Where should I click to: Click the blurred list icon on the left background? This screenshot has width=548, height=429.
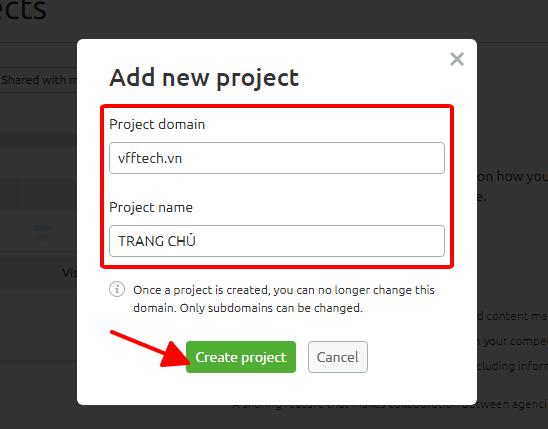coord(42,232)
